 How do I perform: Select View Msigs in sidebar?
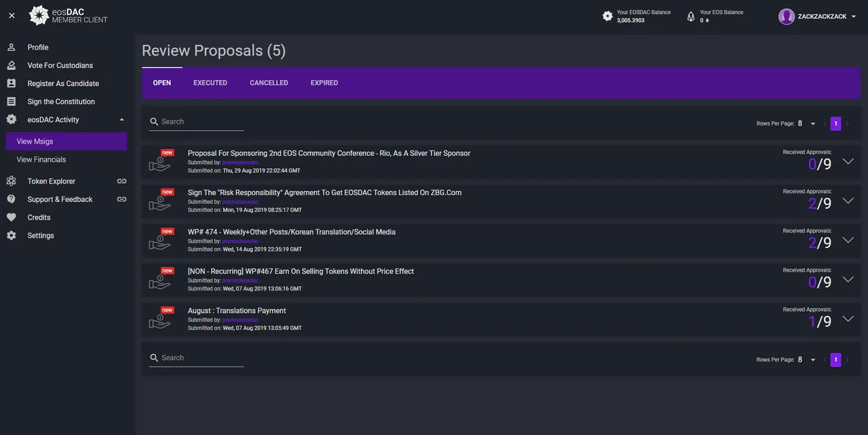click(x=66, y=142)
